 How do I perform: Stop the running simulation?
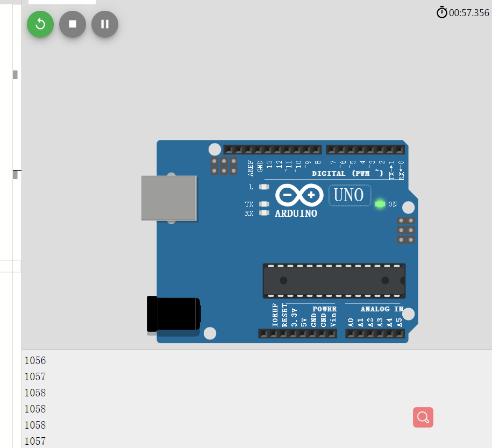point(73,24)
